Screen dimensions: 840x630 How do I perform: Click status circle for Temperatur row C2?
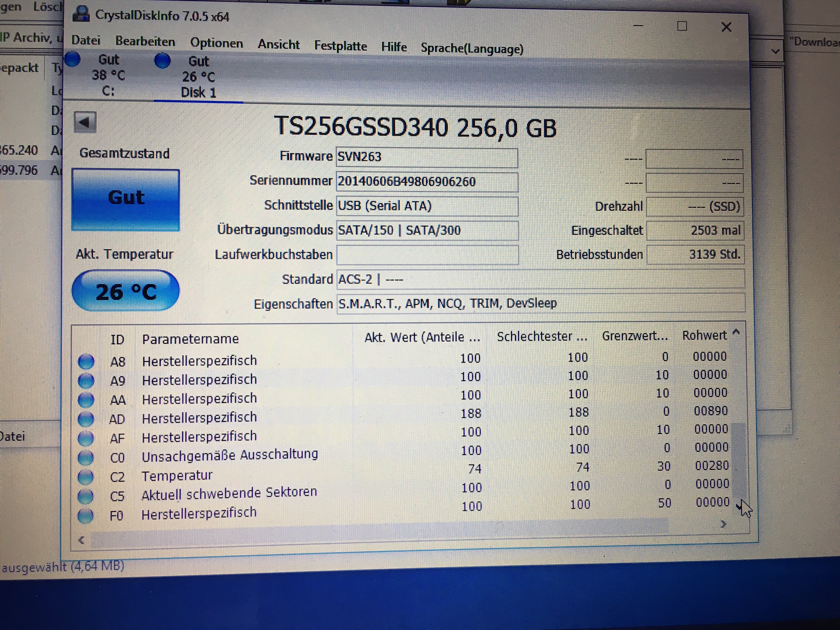(86, 477)
